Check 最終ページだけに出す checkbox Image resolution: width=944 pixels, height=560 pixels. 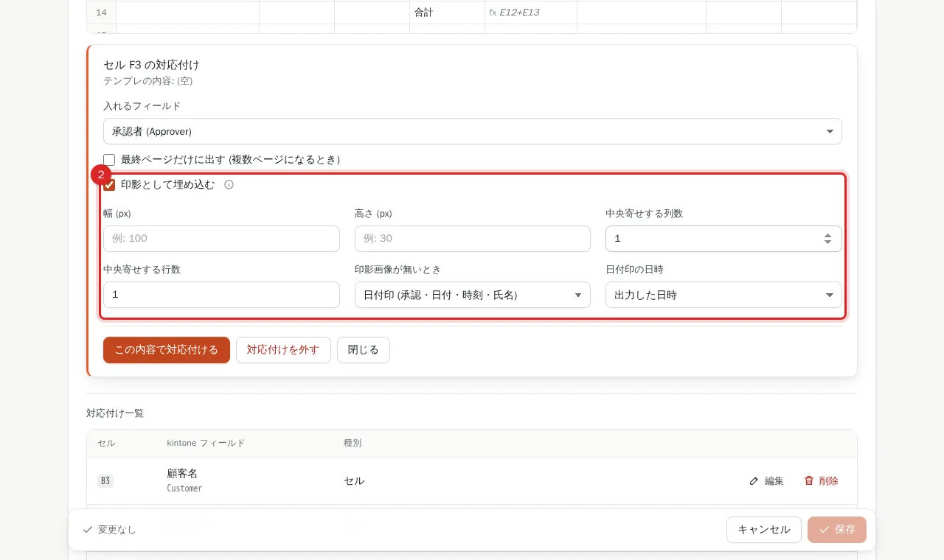coord(109,160)
